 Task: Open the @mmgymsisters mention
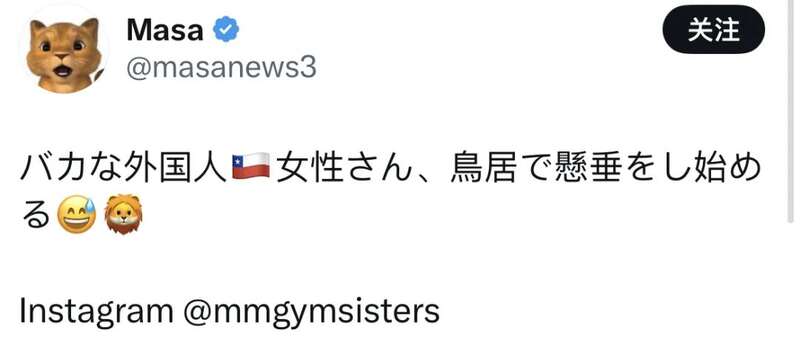coord(311,311)
